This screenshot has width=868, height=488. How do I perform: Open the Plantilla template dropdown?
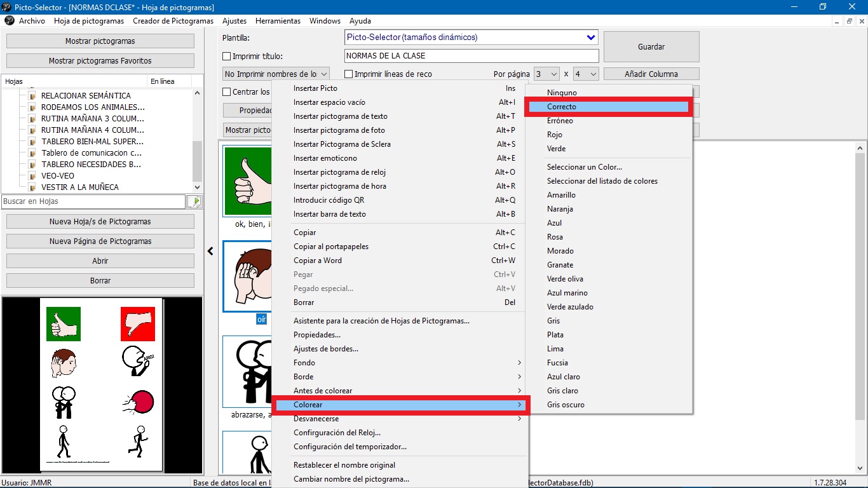pos(592,37)
